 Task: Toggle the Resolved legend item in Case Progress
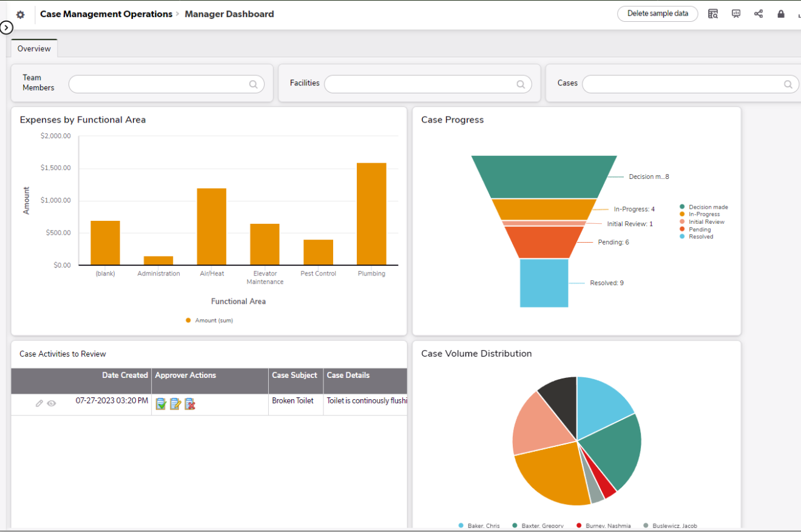point(700,237)
